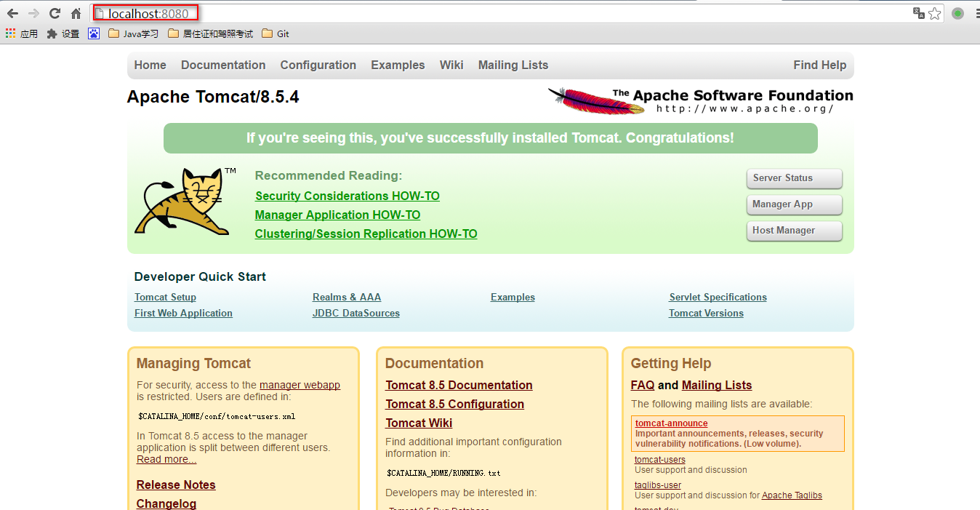Open Security Considerations HOW-TO link
The width and height of the screenshot is (980, 510).
[348, 196]
